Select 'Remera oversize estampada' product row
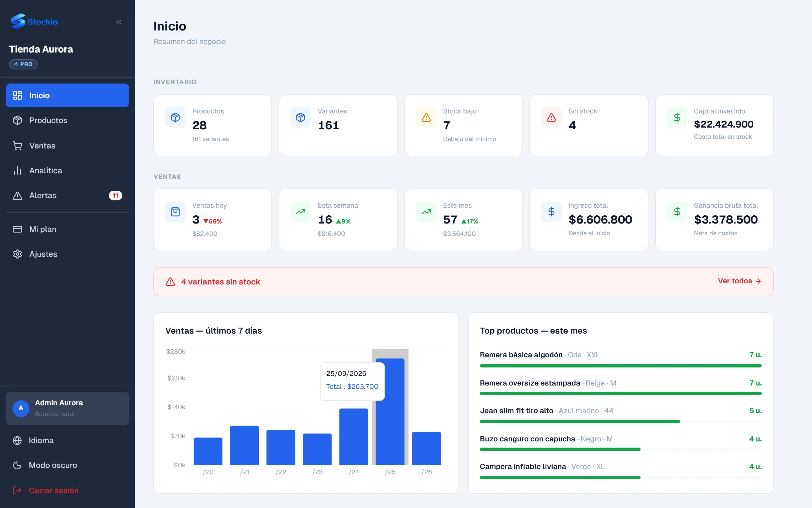 [x=621, y=387]
